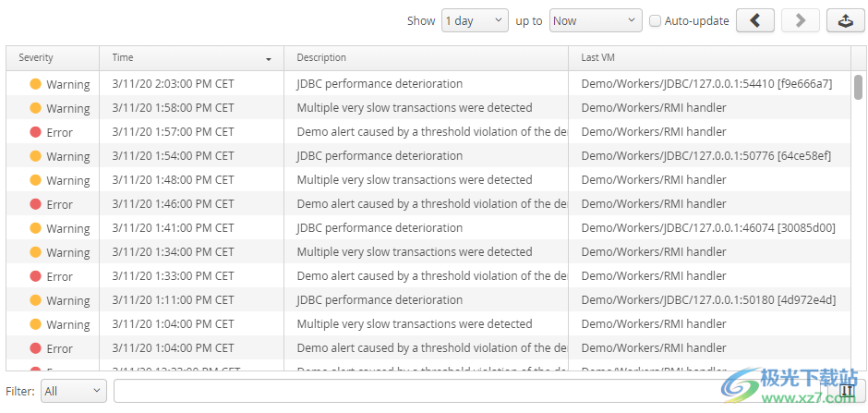Enable the Auto-update checkbox
Viewport: 868px width, 413px height.
(x=655, y=21)
